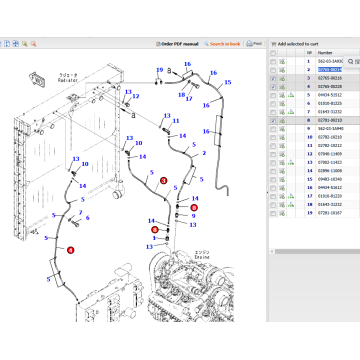Click callout 6 on diagram

(88, 218)
